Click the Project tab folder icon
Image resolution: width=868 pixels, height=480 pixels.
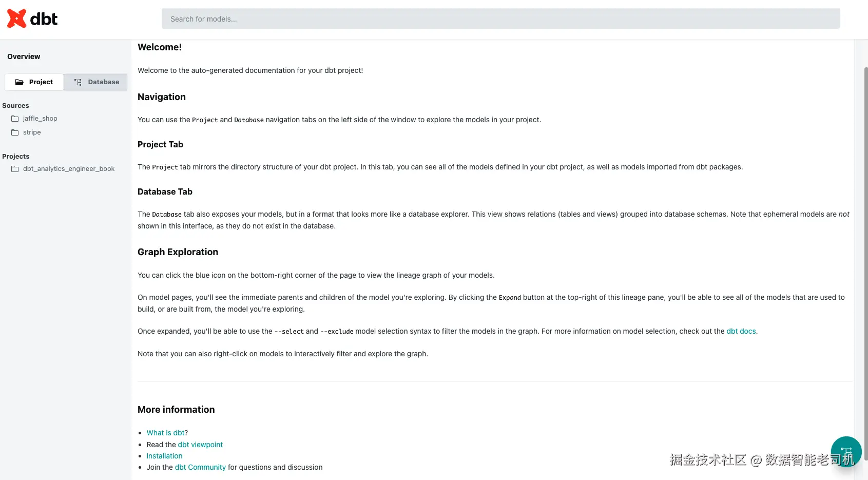(20, 82)
